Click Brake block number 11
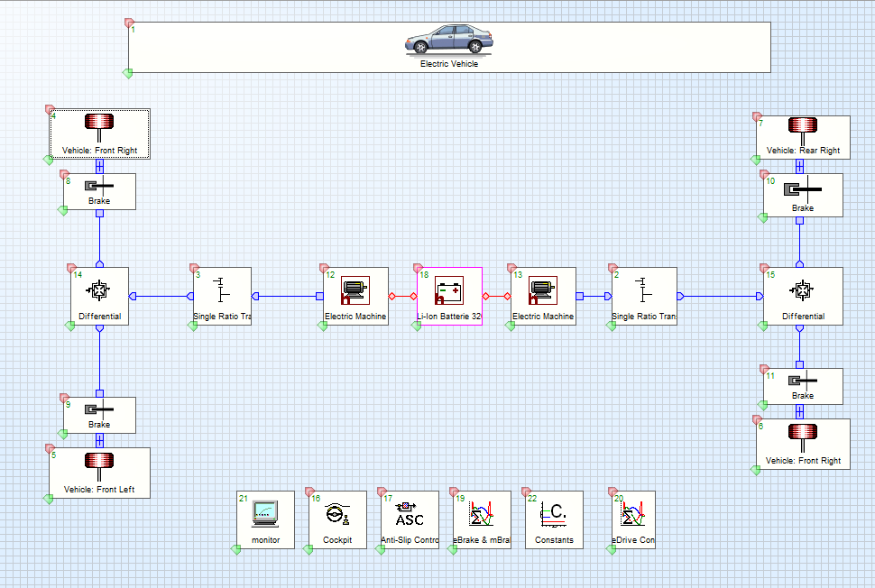Screen dimensions: 875x588 click(x=802, y=386)
